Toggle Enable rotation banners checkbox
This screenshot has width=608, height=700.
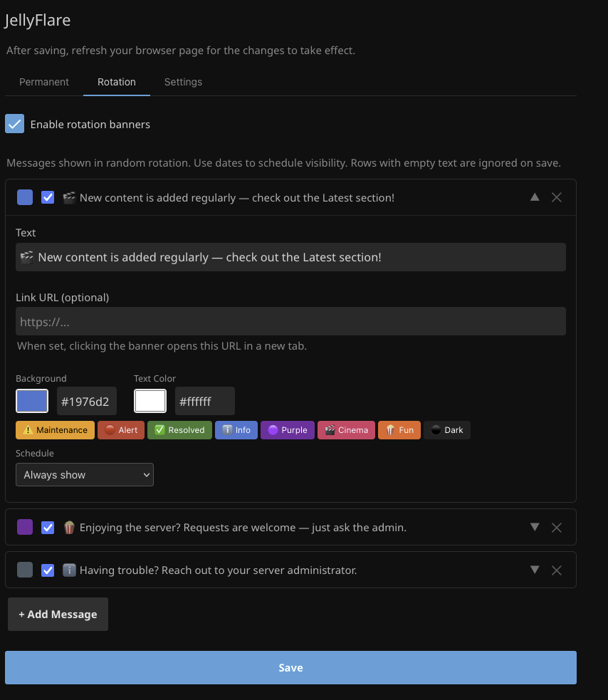(x=15, y=124)
